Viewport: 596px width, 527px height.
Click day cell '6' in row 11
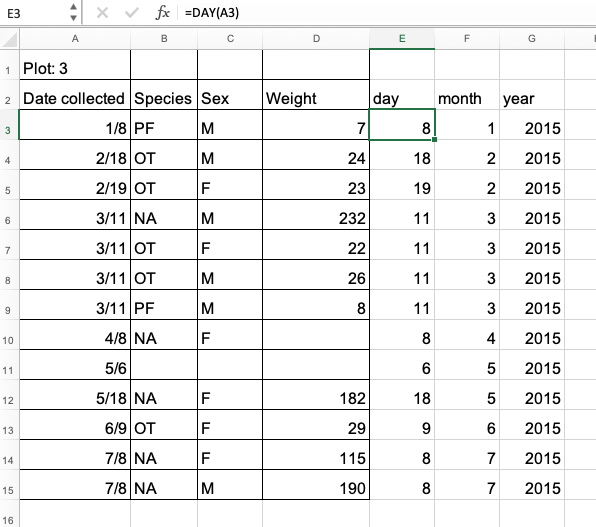click(x=402, y=365)
